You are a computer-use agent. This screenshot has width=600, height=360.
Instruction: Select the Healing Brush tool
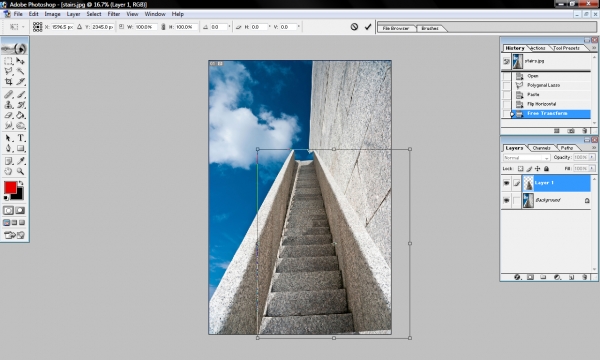tap(8, 94)
